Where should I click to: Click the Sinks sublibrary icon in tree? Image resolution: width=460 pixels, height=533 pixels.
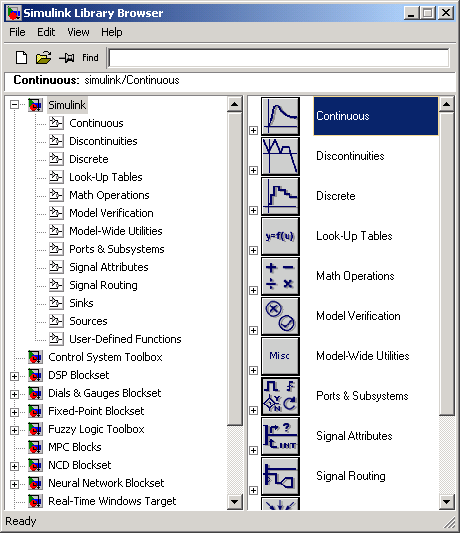click(56, 303)
